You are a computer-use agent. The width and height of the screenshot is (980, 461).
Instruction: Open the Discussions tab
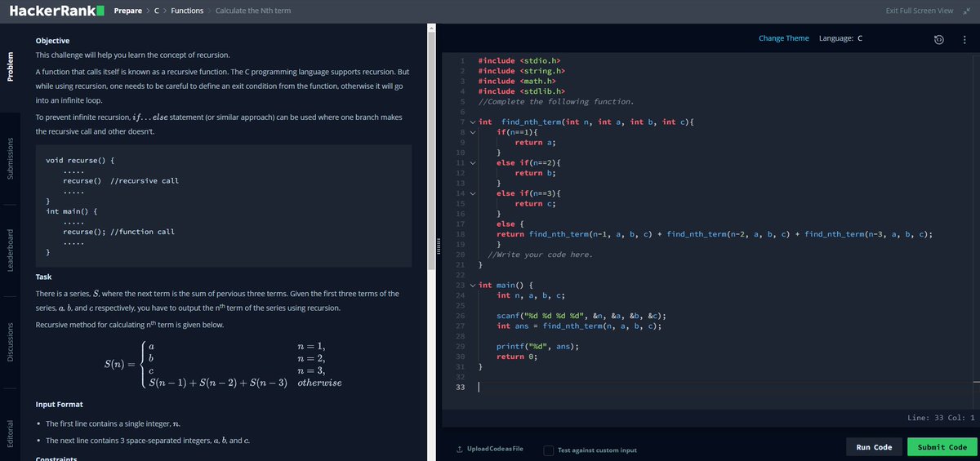[10, 343]
